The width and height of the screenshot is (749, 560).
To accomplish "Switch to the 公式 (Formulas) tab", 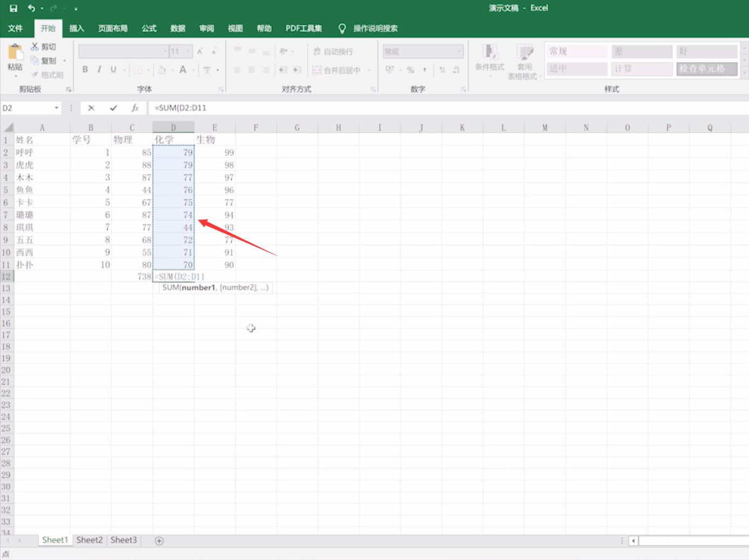I will 149,28.
